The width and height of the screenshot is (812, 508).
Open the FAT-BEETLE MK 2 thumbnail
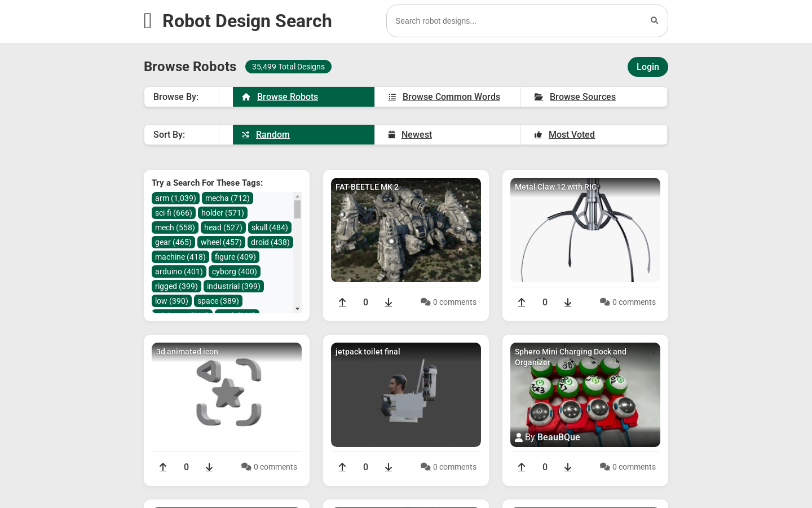pyautogui.click(x=406, y=230)
